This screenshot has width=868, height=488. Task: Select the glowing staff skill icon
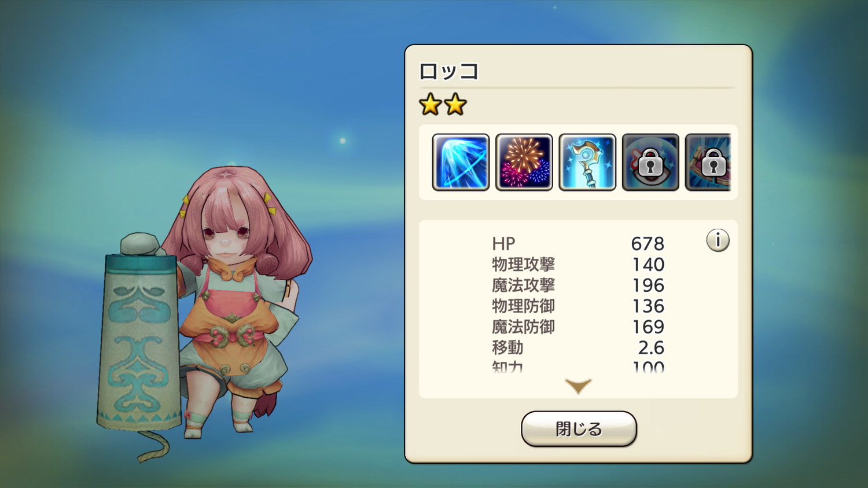pyautogui.click(x=587, y=162)
